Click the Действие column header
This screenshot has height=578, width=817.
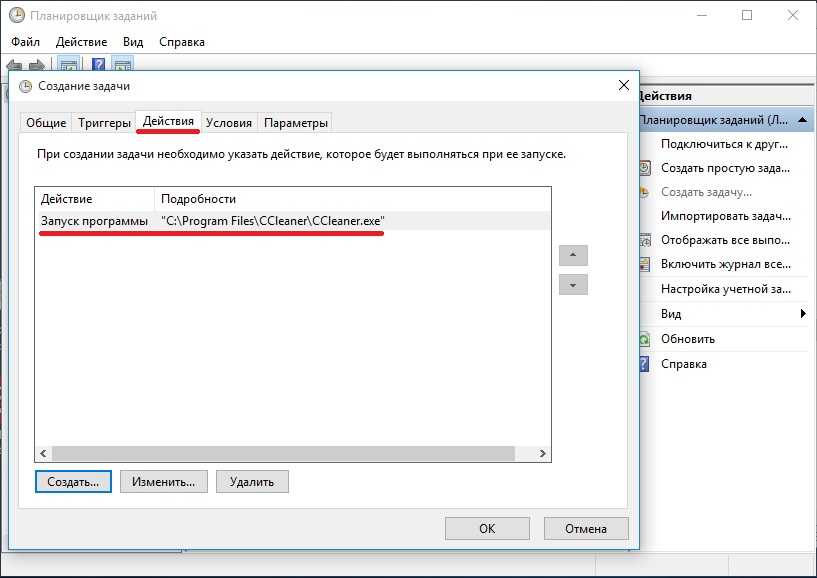95,199
